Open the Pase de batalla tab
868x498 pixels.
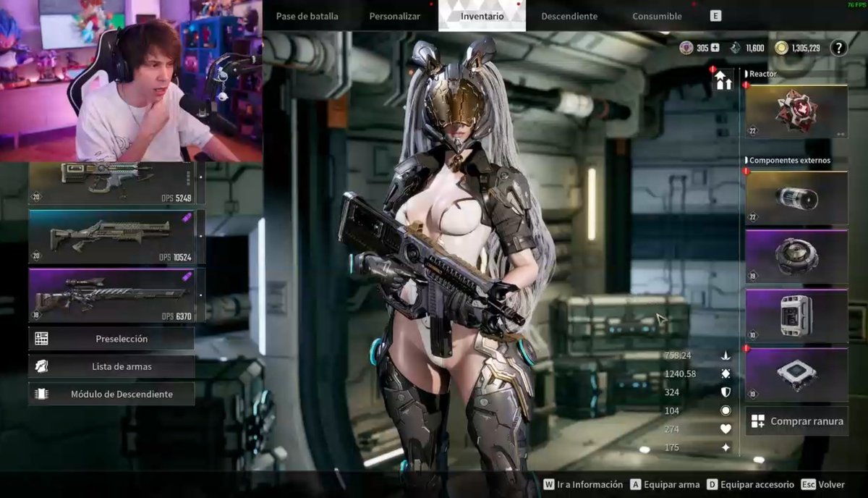coord(307,16)
